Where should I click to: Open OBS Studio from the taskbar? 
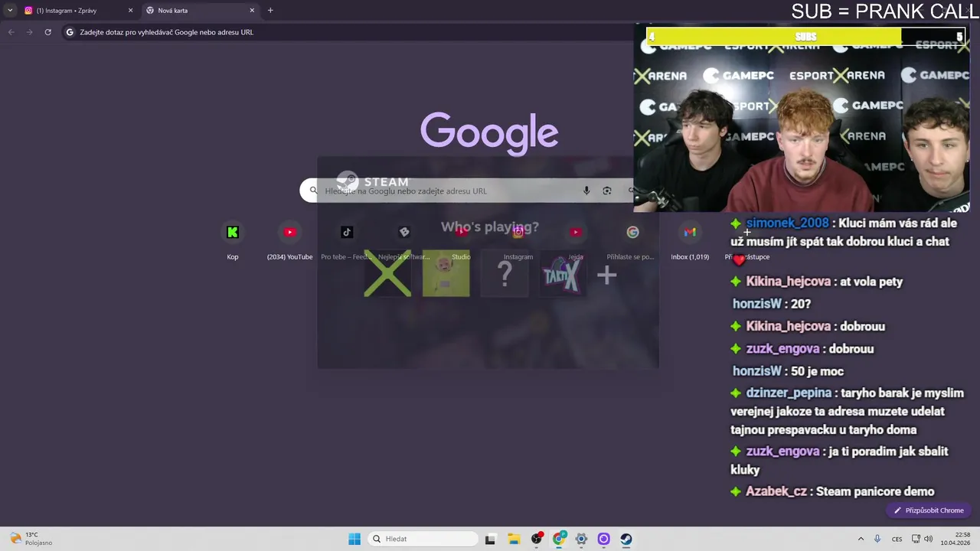(x=537, y=539)
